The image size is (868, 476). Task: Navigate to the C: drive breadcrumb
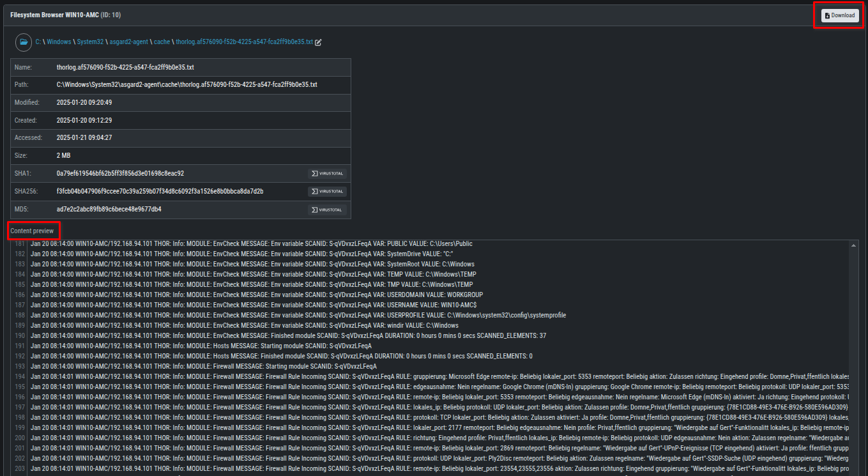point(38,42)
